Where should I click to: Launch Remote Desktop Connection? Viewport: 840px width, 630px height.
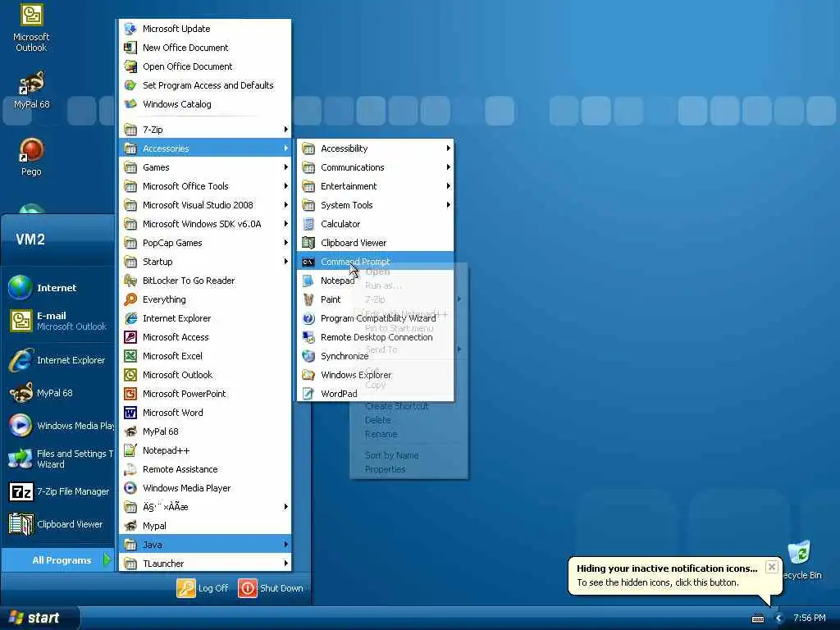click(375, 337)
